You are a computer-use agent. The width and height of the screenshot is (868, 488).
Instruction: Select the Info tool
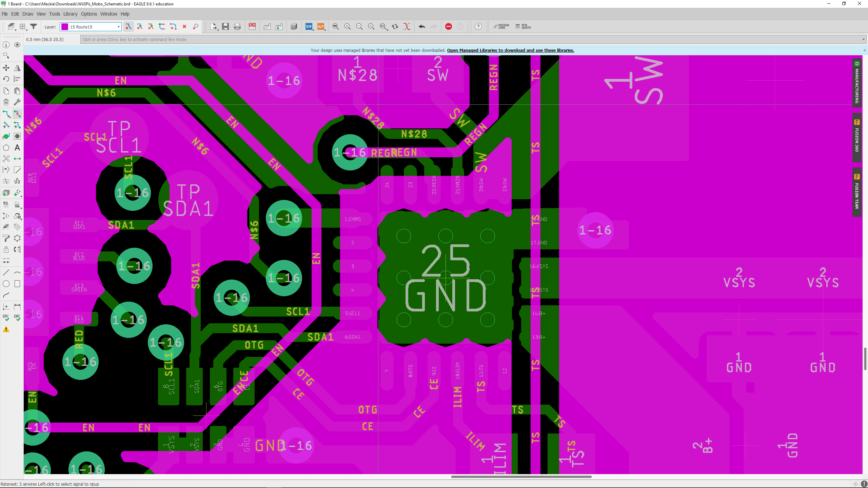pos(6,45)
